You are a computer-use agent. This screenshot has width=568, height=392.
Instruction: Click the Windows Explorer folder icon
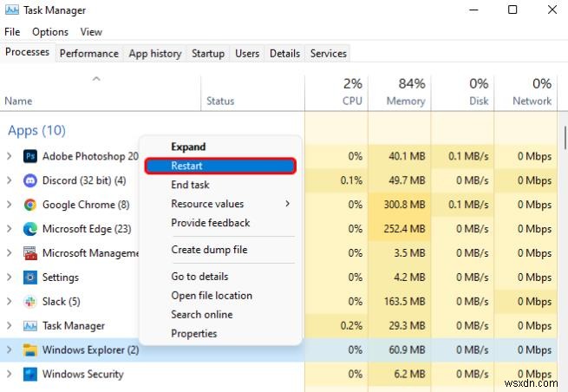(x=30, y=350)
